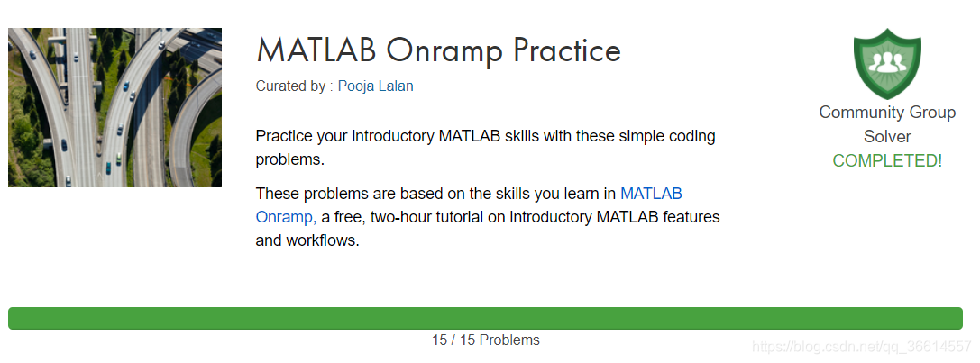
Task: Open curator Pooja Lalan's profile link
Action: [375, 86]
